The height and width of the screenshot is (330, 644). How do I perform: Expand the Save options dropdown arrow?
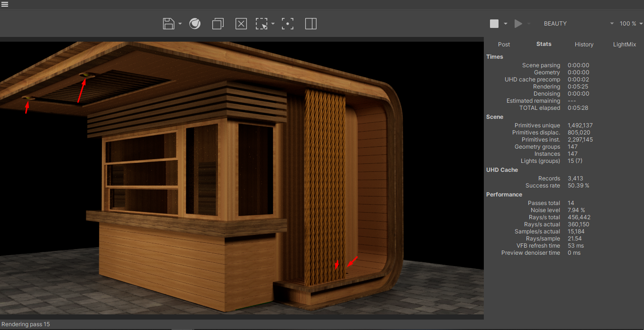point(180,24)
